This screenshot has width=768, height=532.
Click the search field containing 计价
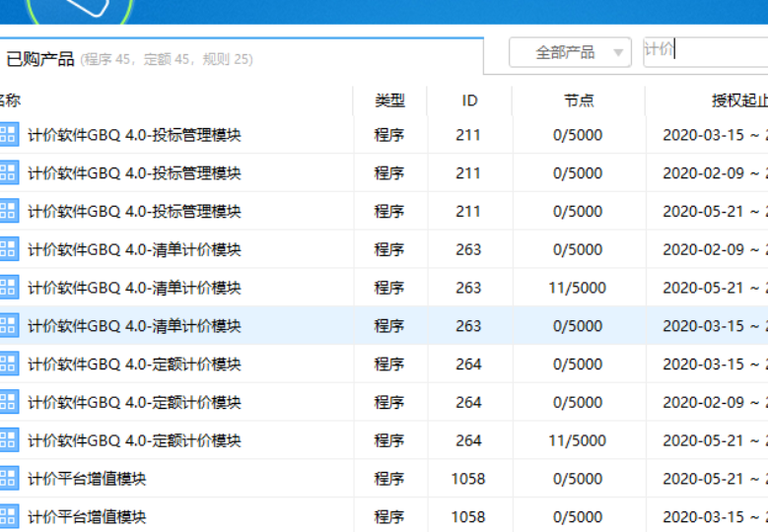click(705, 51)
